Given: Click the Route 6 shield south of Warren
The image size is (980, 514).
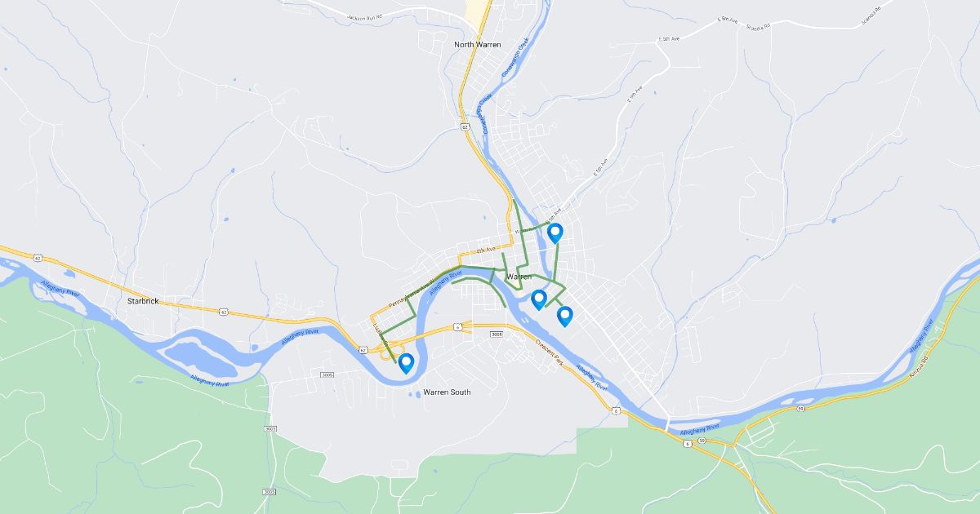Looking at the screenshot, I should [613, 410].
